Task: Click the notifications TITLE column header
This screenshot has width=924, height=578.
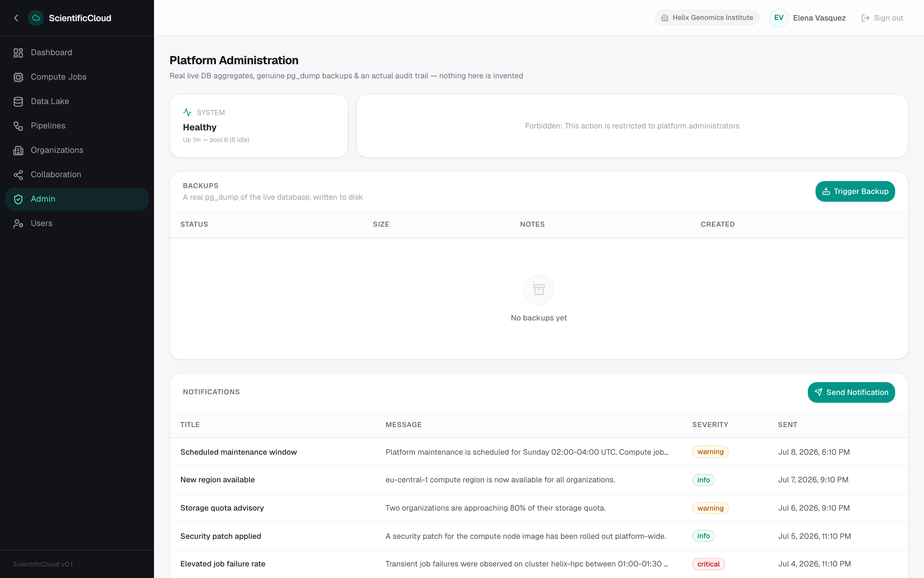Action: tap(190, 425)
